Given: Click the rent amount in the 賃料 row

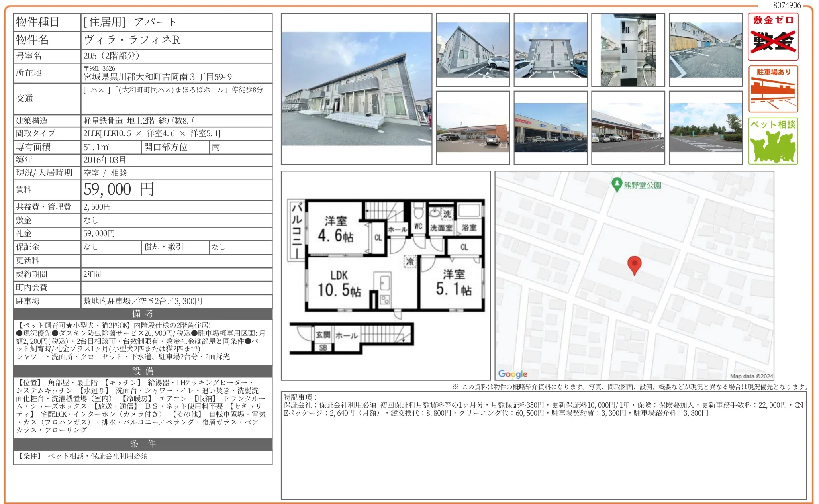Looking at the screenshot, I should [119, 189].
